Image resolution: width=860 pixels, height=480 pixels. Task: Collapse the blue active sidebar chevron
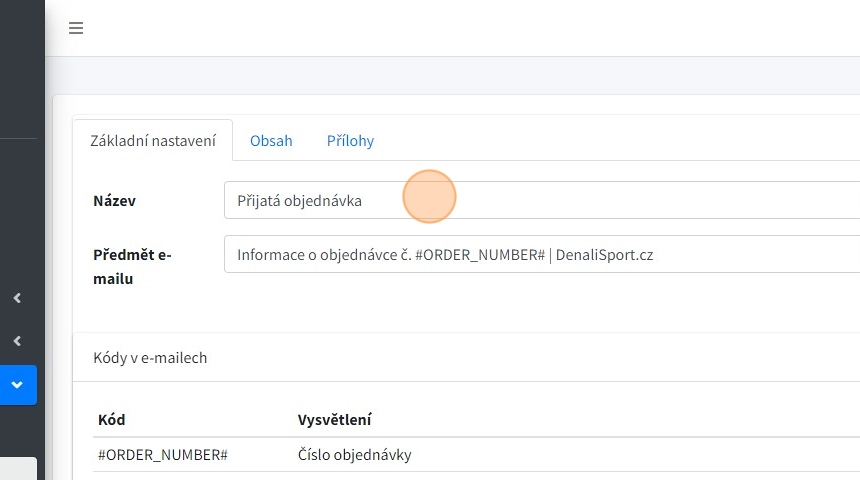(17, 385)
